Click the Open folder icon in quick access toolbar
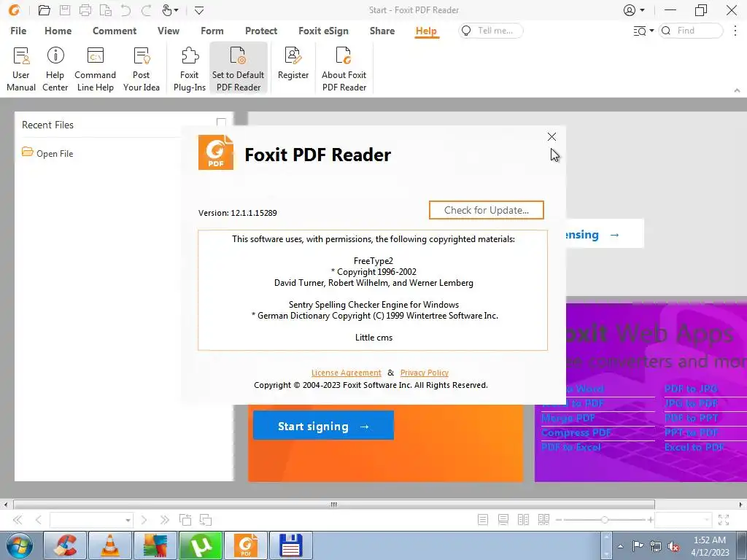This screenshot has height=560, width=747. coord(44,10)
